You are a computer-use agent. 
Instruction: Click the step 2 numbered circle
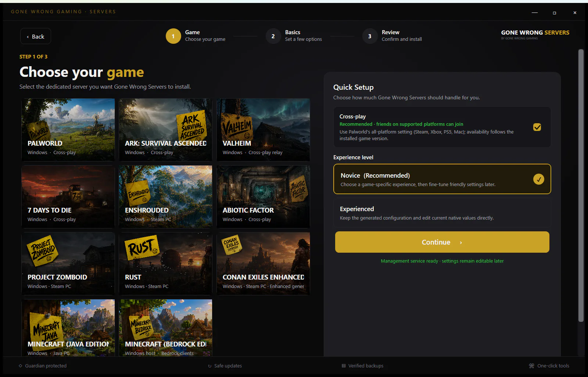[x=273, y=36]
